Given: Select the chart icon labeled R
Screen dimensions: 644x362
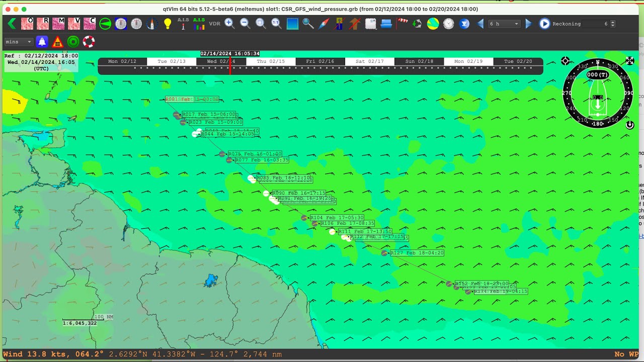Looking at the screenshot, I should tap(43, 24).
